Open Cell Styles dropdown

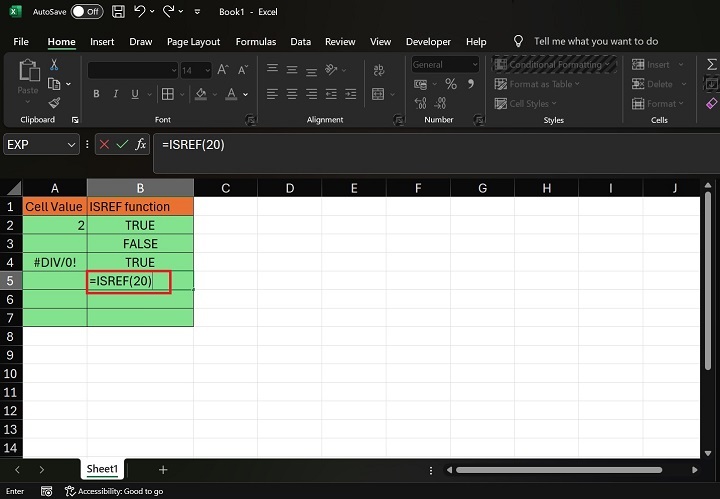[x=525, y=104]
